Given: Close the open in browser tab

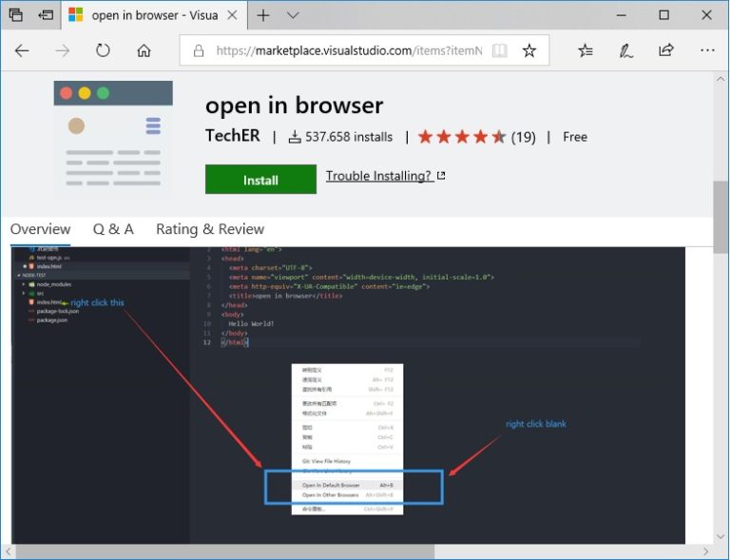Looking at the screenshot, I should [232, 15].
